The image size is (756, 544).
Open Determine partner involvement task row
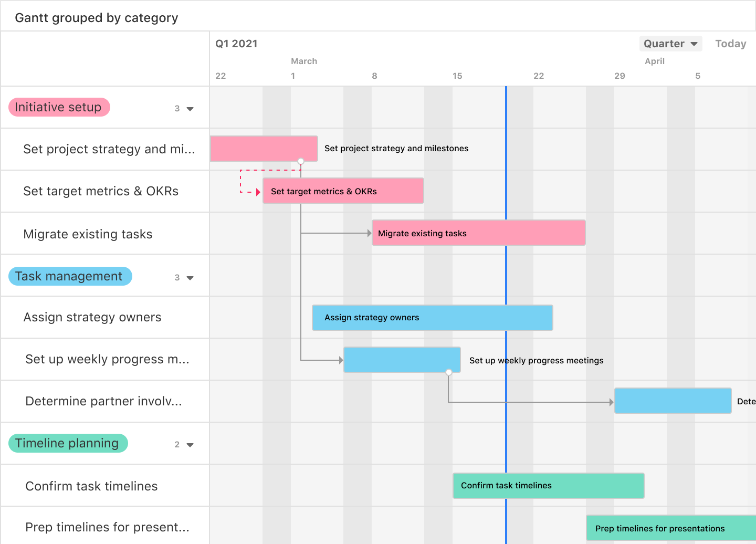coord(103,401)
